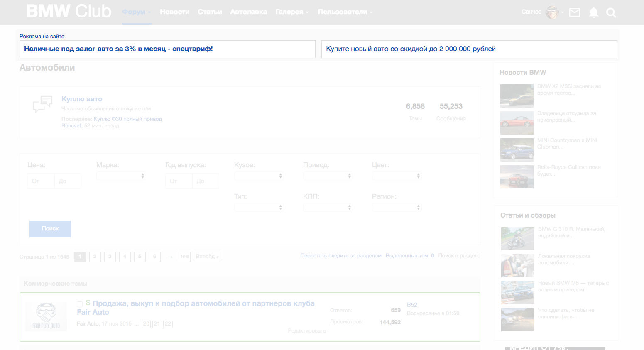Screen dimensions: 644x350
Task: Open MINI Countryman news thumbnail
Action: [517, 150]
